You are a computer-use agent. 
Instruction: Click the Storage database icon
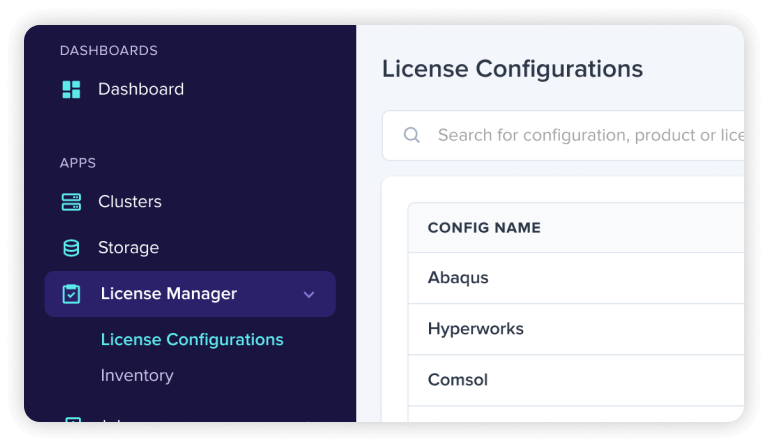72,248
